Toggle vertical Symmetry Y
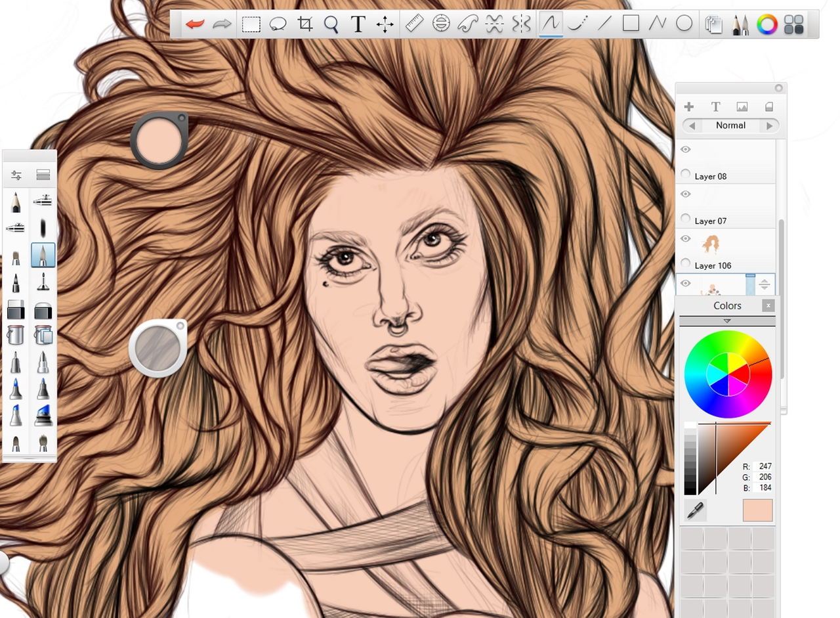840x618 pixels. click(x=521, y=24)
